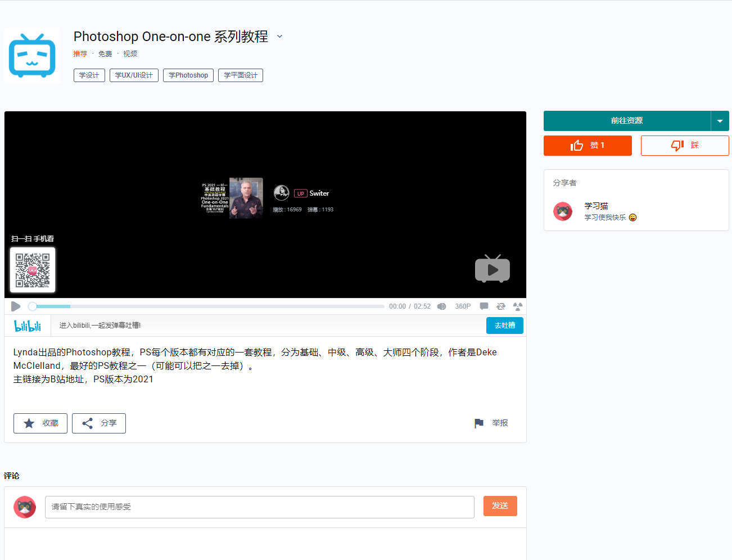Click the thumbs-up like button

point(588,146)
